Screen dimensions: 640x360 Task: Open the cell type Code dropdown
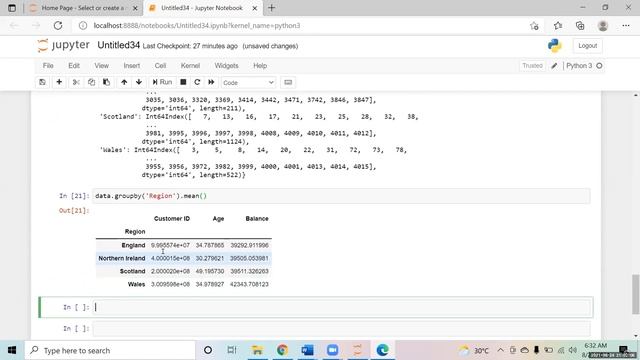(248, 82)
